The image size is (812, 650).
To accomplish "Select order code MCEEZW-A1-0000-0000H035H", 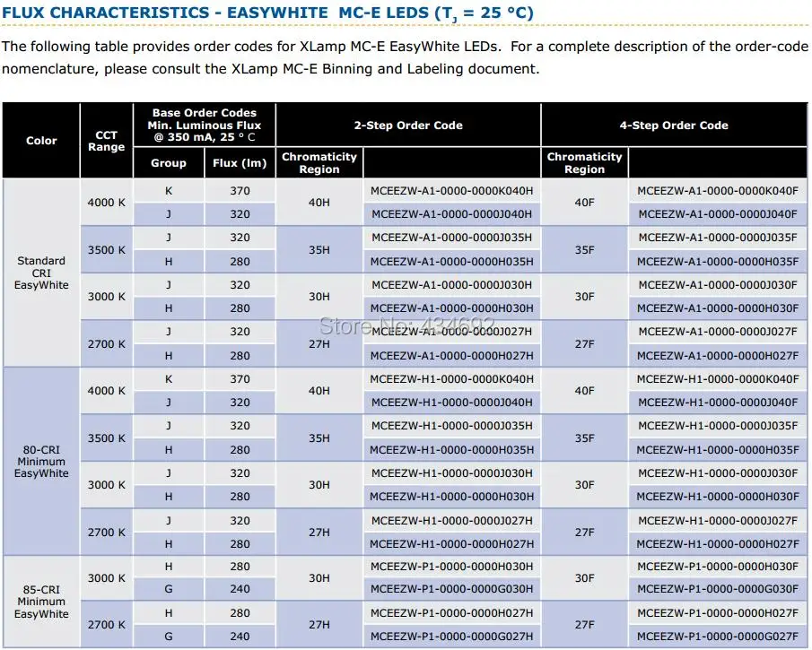I will 451,262.
